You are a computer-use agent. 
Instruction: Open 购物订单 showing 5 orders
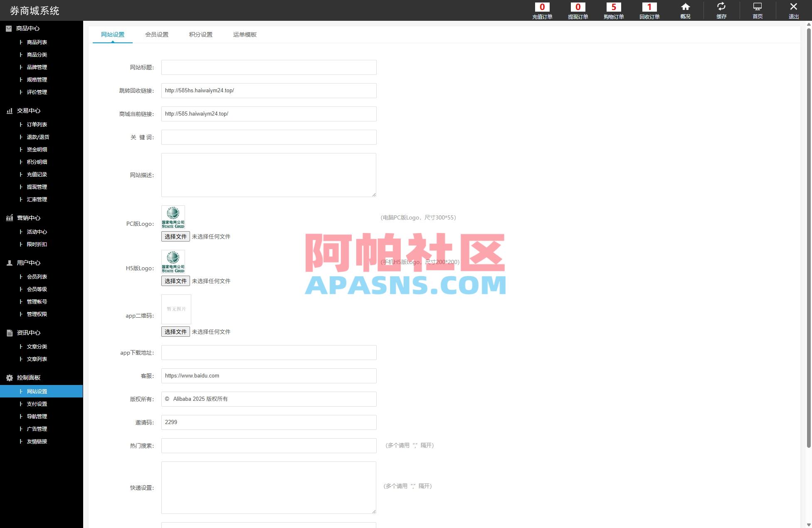(x=614, y=10)
